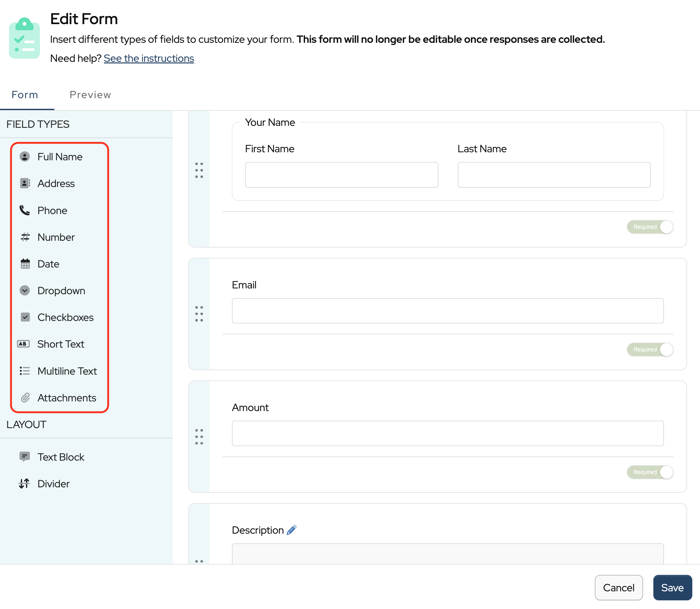Grab the drag handle beside Amount field
This screenshot has height=609, width=700.
[x=199, y=437]
